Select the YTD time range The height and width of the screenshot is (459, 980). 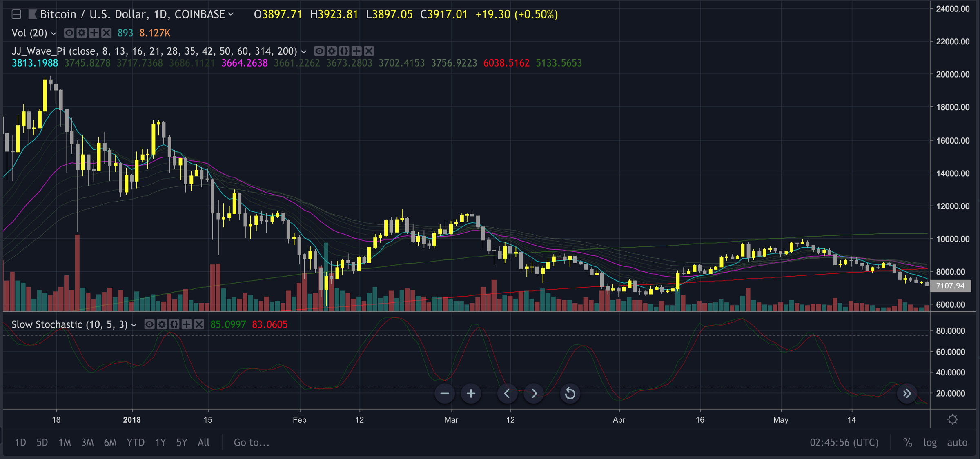pos(135,443)
